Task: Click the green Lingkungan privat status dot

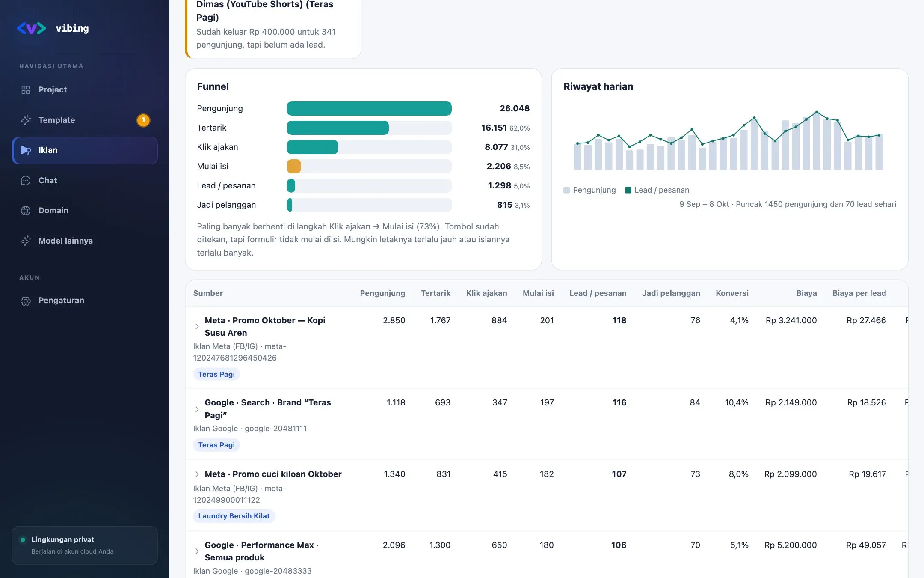Action: [23, 540]
